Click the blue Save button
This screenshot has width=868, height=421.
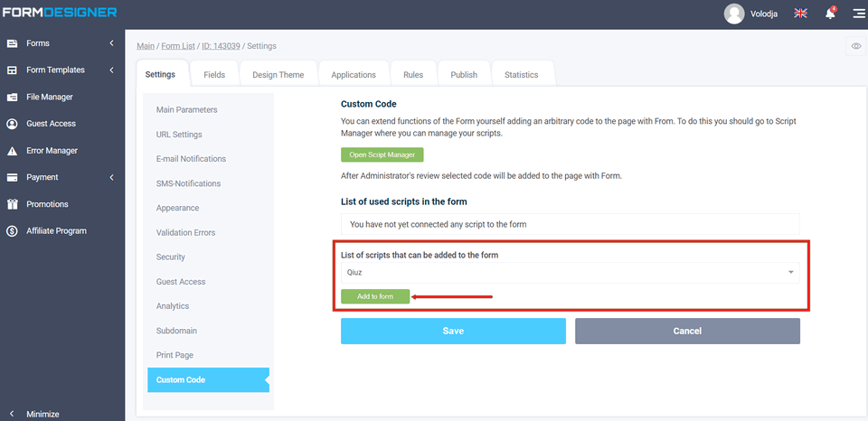point(453,331)
